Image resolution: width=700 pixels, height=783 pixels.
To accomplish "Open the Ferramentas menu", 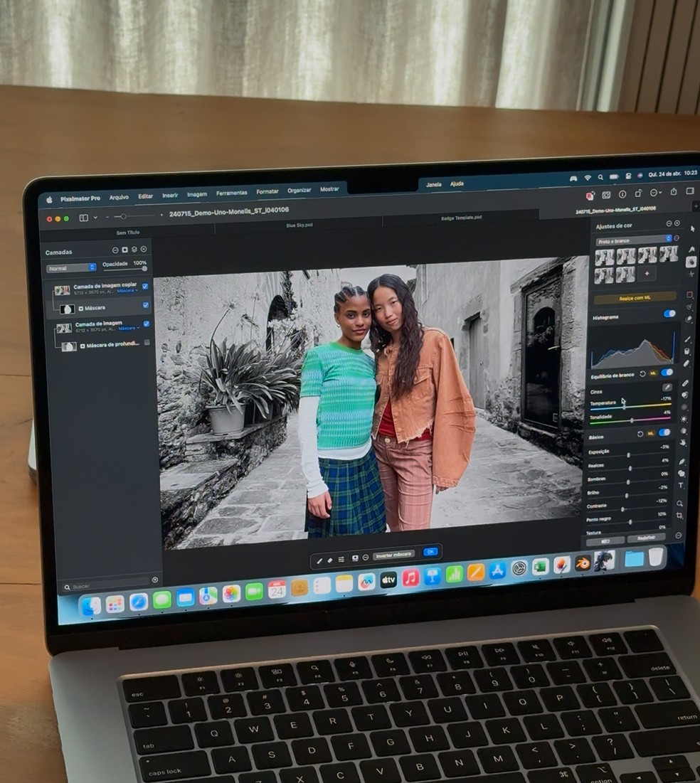I will pyautogui.click(x=231, y=193).
